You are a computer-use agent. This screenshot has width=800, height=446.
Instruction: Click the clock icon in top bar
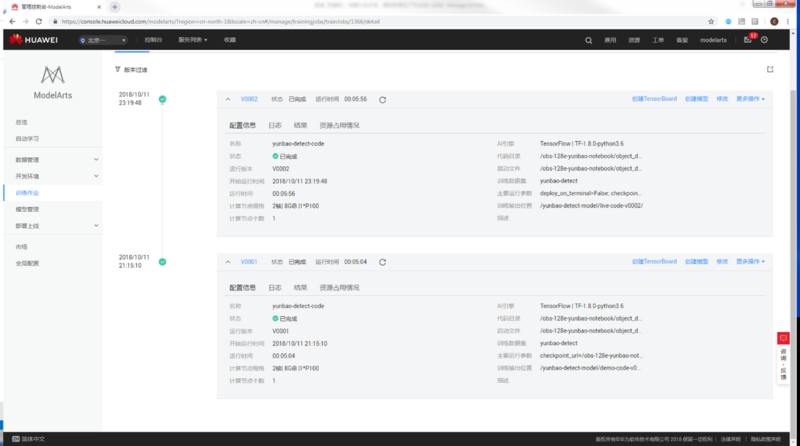tap(764, 40)
